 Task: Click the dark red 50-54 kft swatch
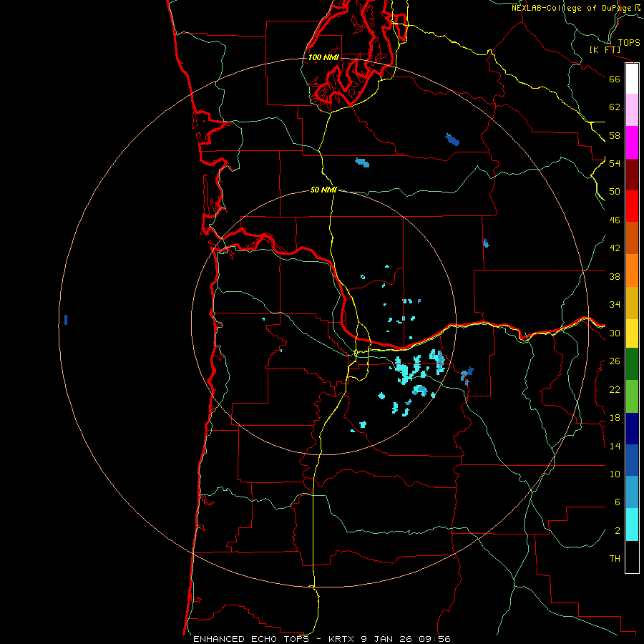tap(632, 175)
